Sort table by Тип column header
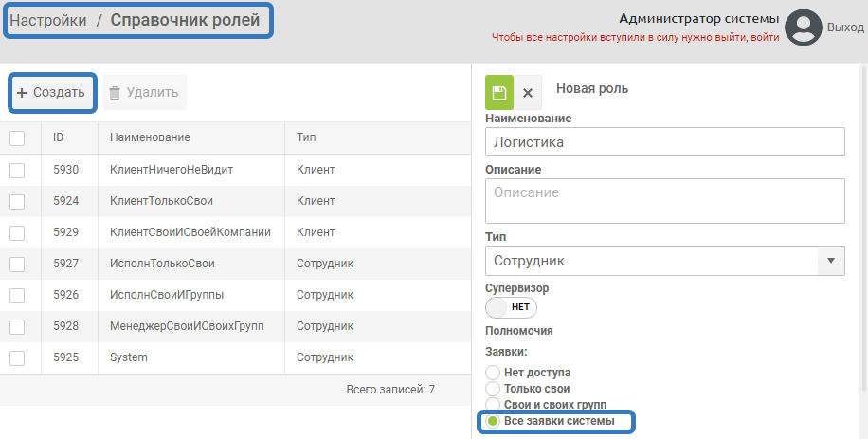This screenshot has height=439, width=868. 306,137
